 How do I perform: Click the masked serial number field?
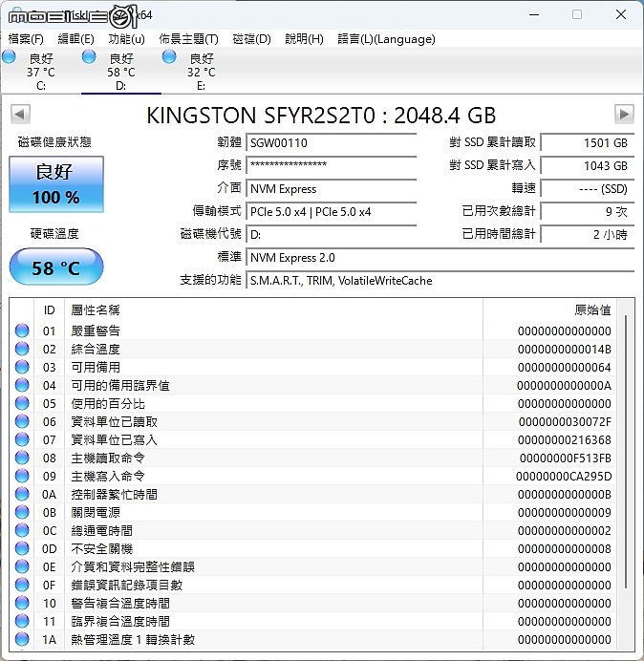pos(332,165)
